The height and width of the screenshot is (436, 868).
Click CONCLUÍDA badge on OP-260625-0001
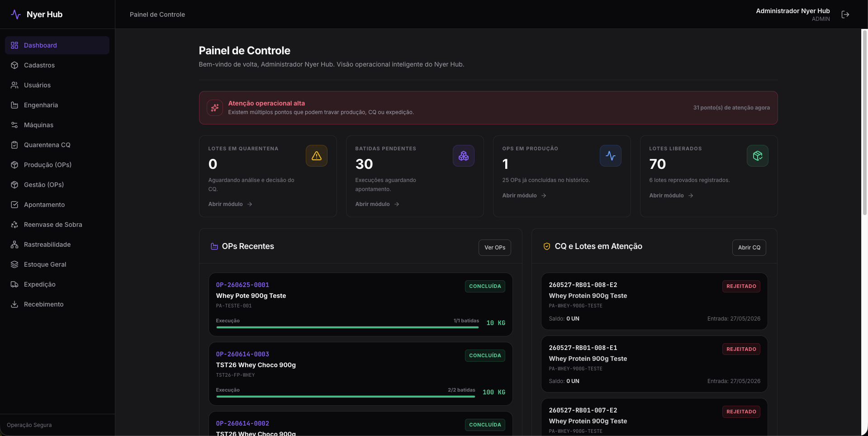pos(485,286)
